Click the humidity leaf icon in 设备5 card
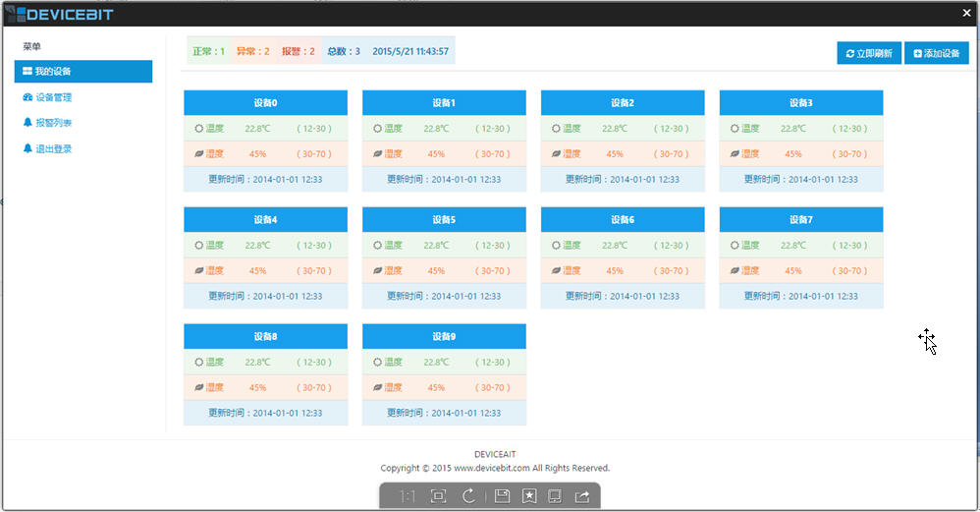Image resolution: width=980 pixels, height=512 pixels. pos(378,271)
